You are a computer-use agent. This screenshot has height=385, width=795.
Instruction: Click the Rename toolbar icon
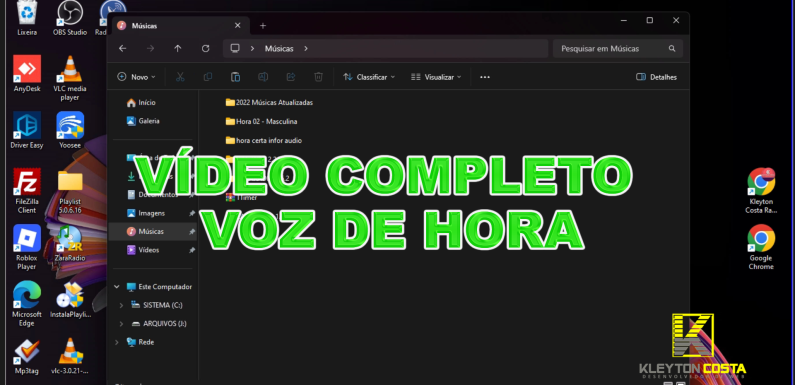click(263, 77)
